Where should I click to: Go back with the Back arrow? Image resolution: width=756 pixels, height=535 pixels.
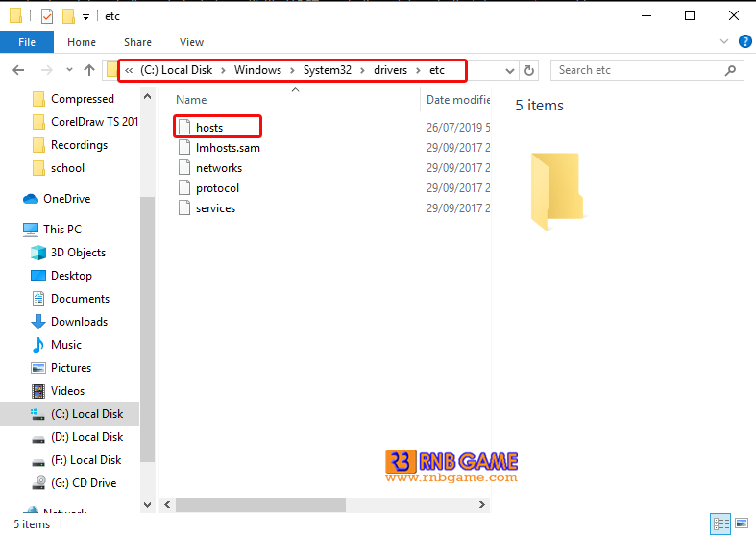(x=18, y=70)
